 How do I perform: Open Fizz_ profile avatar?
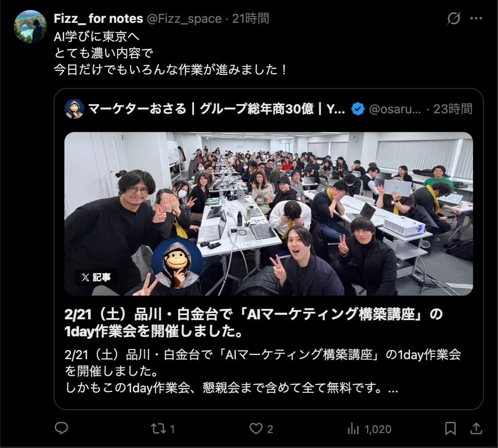[30, 27]
